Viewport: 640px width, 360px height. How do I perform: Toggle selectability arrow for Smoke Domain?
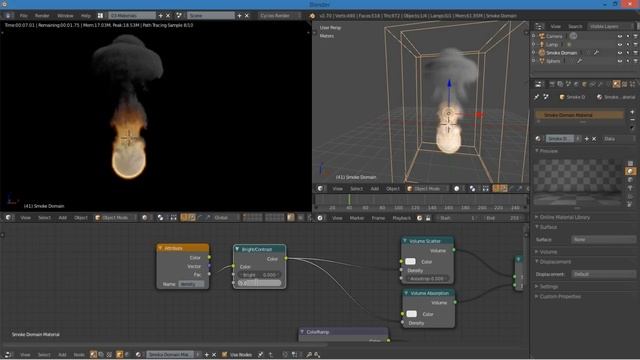[628, 53]
